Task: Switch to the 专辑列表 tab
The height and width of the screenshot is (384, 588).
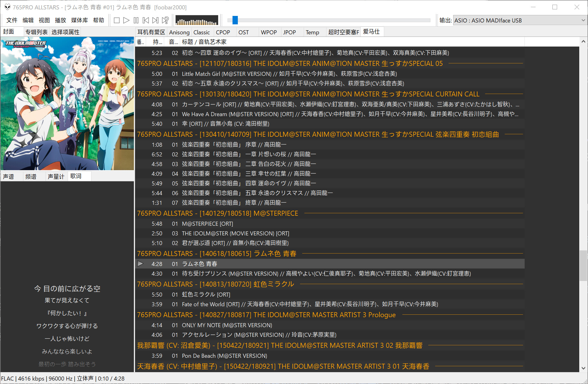Action: point(37,32)
